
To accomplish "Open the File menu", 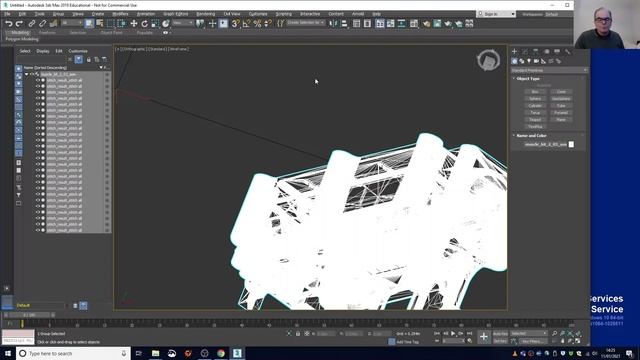I will pyautogui.click(x=7, y=14).
